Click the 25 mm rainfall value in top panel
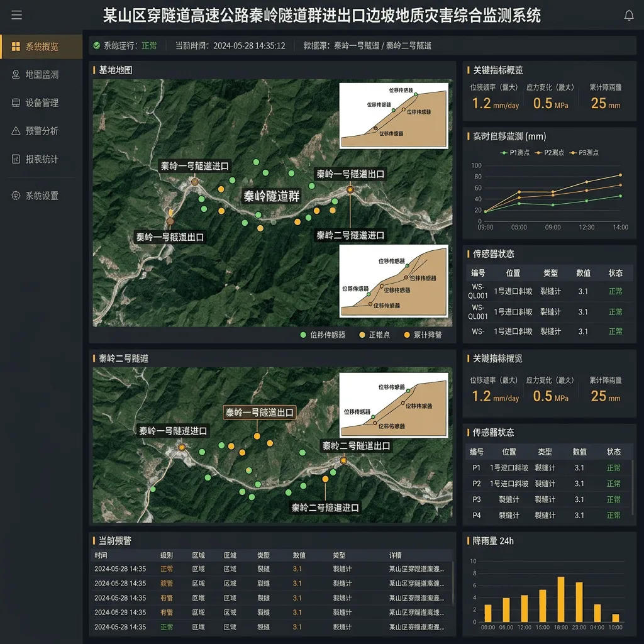Viewport: 644px width, 644px height. click(x=606, y=104)
